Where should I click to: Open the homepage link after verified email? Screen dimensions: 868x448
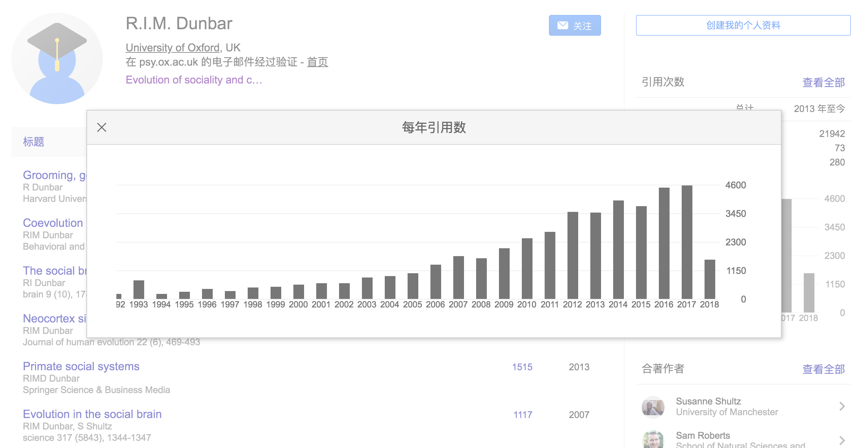(x=317, y=62)
